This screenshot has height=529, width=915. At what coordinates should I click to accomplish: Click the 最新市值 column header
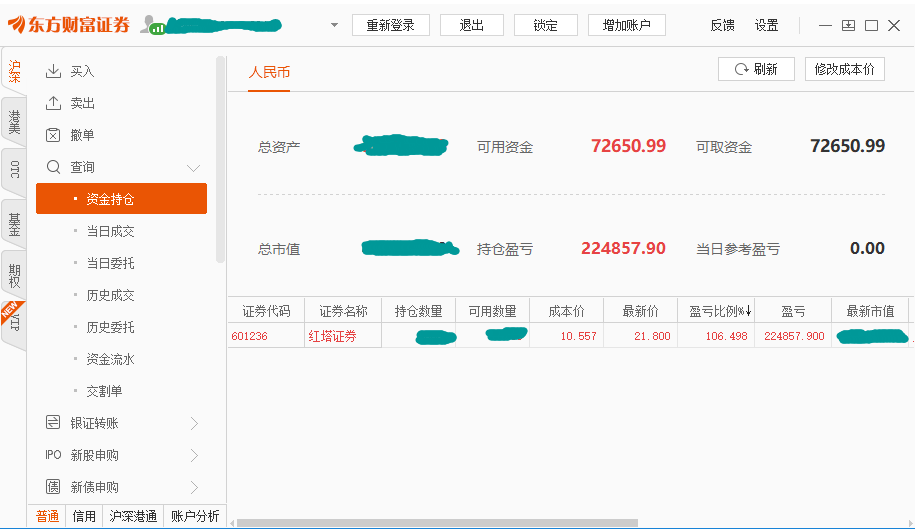(870, 311)
